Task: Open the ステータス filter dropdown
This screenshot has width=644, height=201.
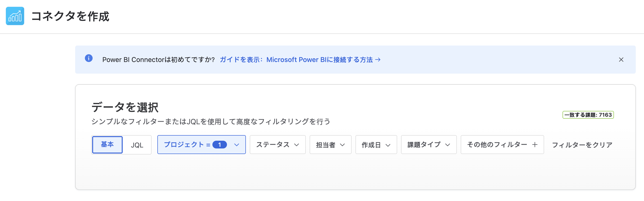Action: (277, 145)
